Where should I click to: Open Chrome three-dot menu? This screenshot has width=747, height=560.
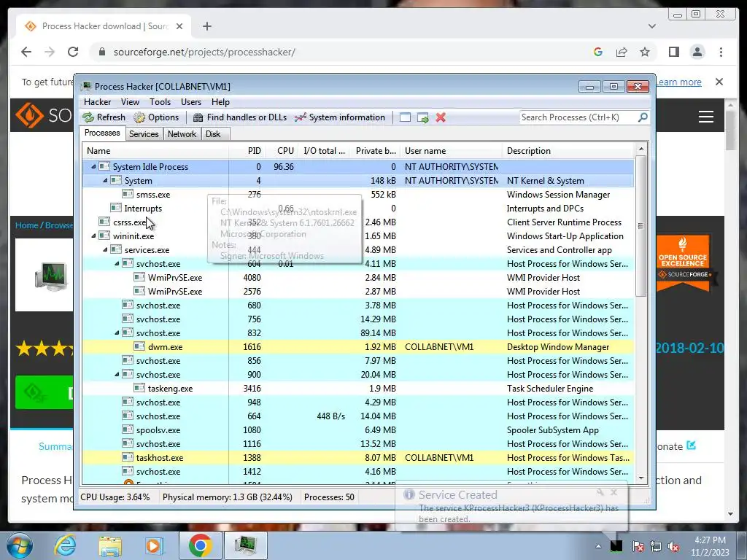tap(721, 52)
